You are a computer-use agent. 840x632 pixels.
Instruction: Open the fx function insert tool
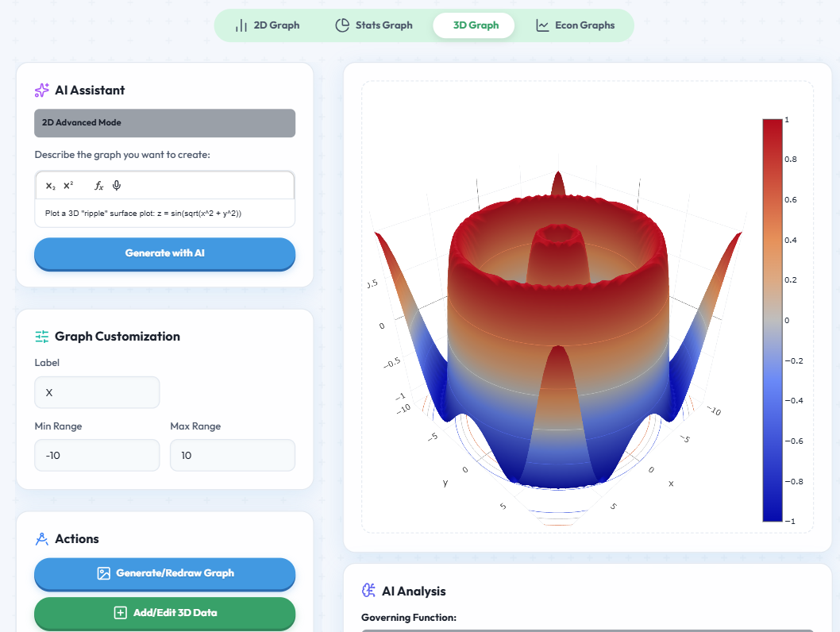[98, 186]
